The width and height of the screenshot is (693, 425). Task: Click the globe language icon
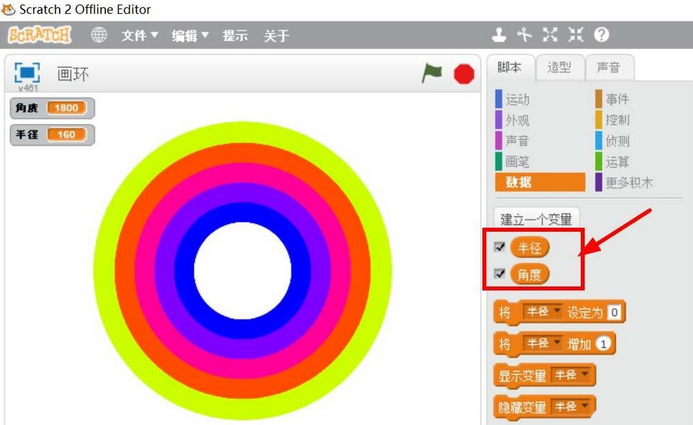(99, 35)
